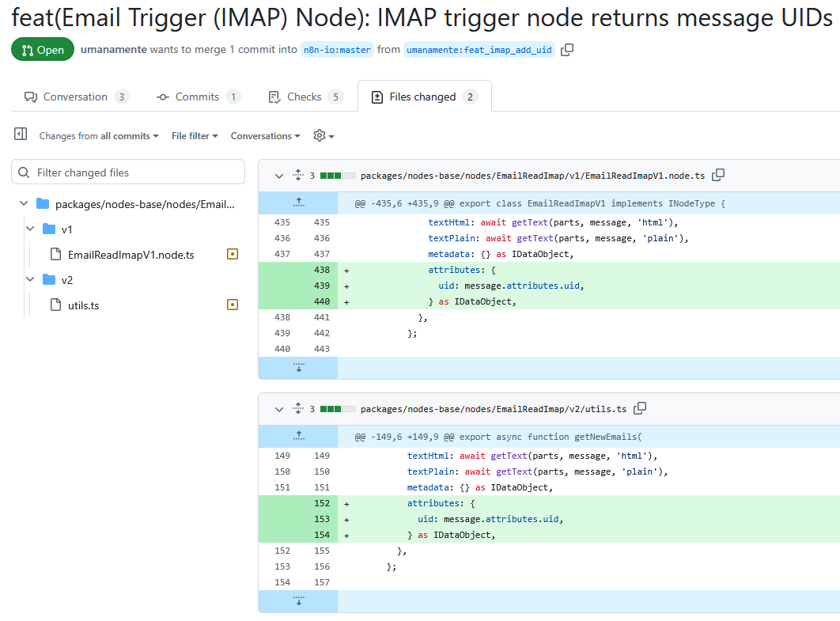Open the diff settings gear menu
The width and height of the screenshot is (840, 621).
pos(324,136)
